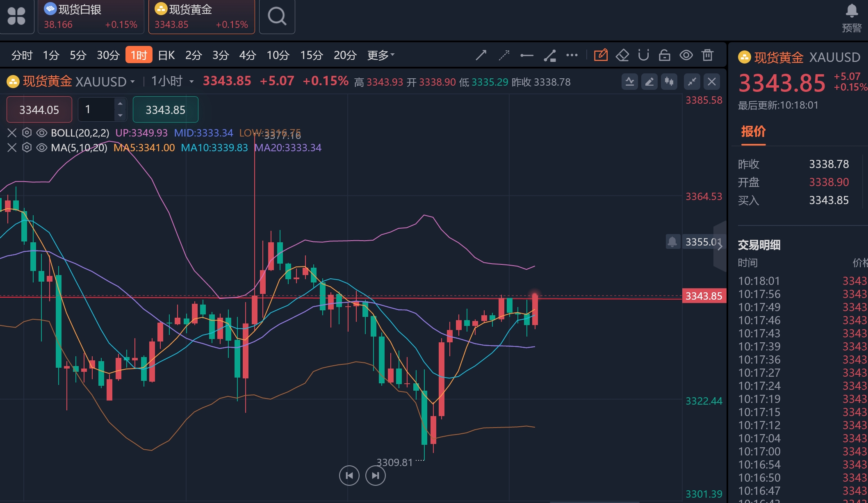Hide the MA(5,10,20) indicator eye
This screenshot has height=503, width=868.
point(42,148)
